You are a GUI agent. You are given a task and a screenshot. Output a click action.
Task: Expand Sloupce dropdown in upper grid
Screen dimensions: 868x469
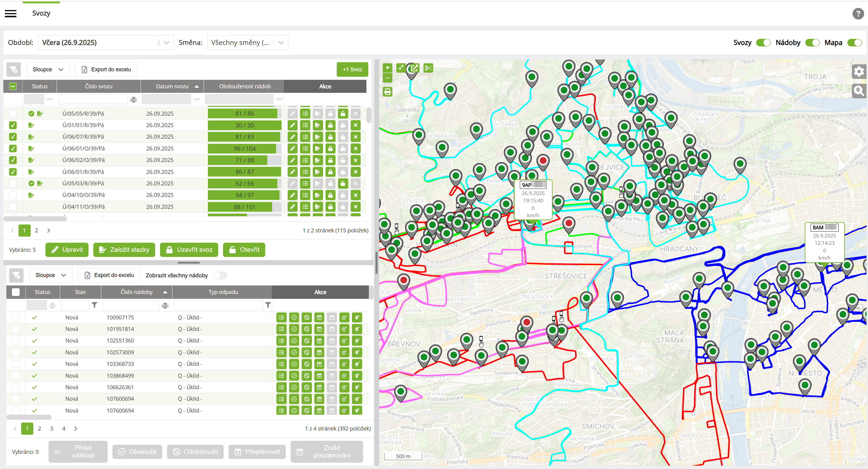(48, 69)
